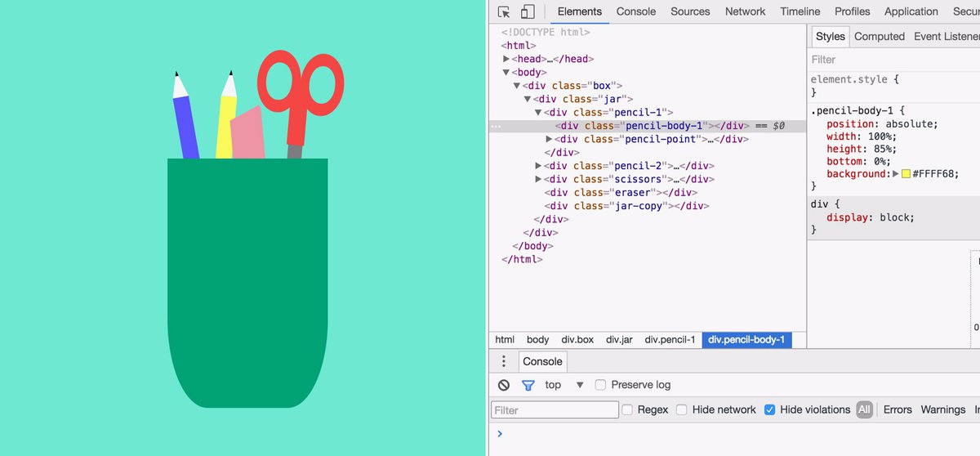Enable the Regex checkbox

(627, 409)
